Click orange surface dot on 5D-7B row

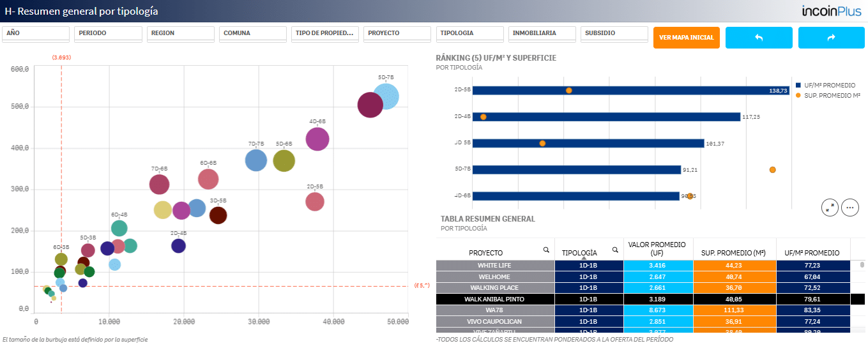coord(773,170)
